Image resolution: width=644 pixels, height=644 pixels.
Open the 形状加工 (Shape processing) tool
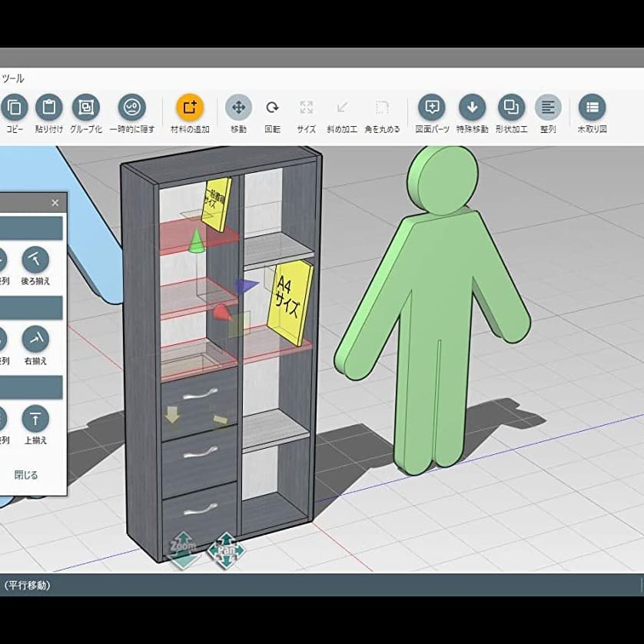pyautogui.click(x=510, y=108)
